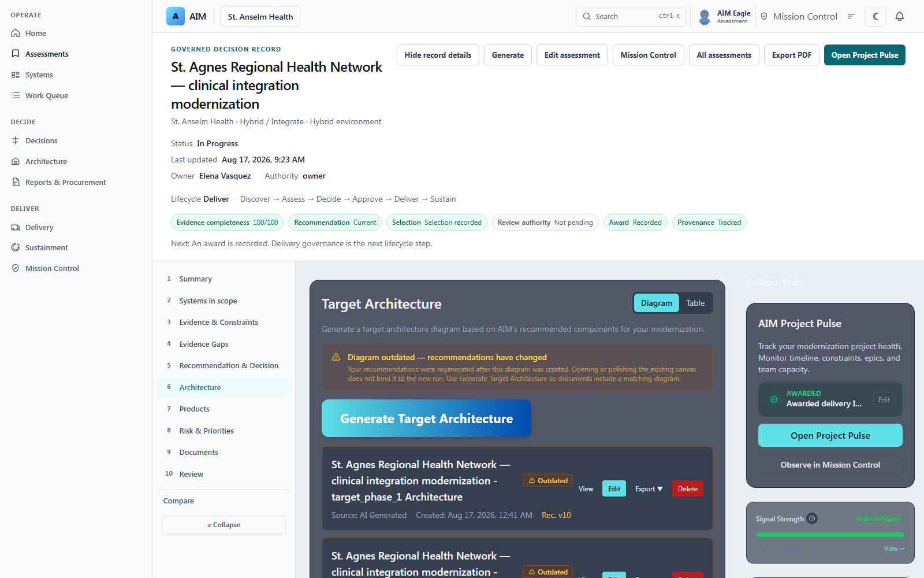Click the Signal Strength progress bar

830,535
